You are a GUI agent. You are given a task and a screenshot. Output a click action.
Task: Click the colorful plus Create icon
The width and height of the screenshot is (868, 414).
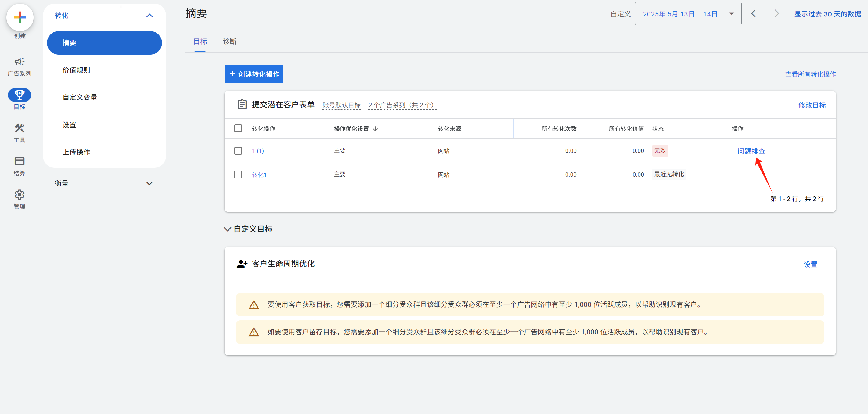[x=20, y=17]
